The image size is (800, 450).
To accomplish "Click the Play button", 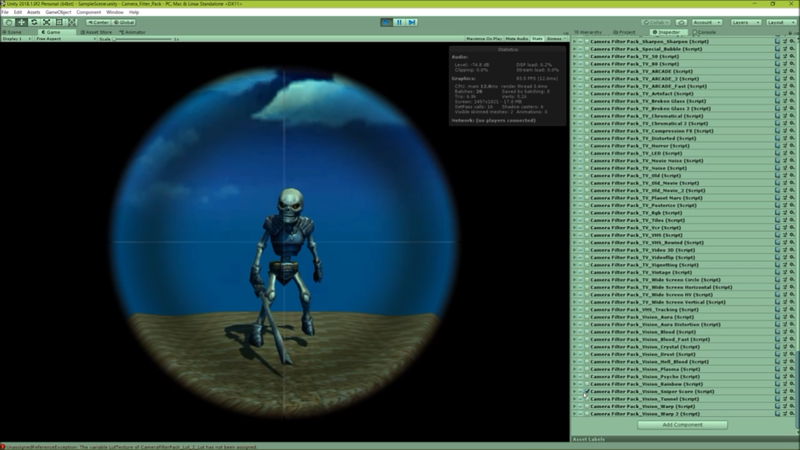I will pos(386,22).
